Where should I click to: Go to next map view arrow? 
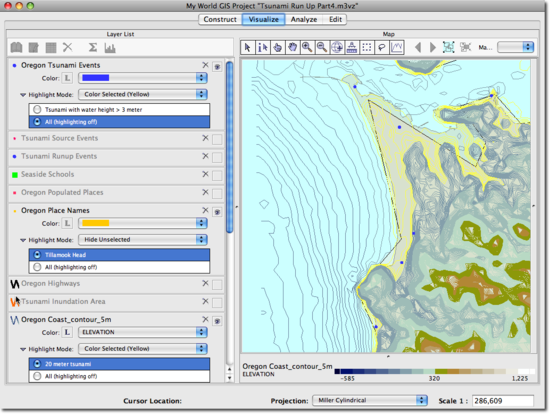point(433,47)
